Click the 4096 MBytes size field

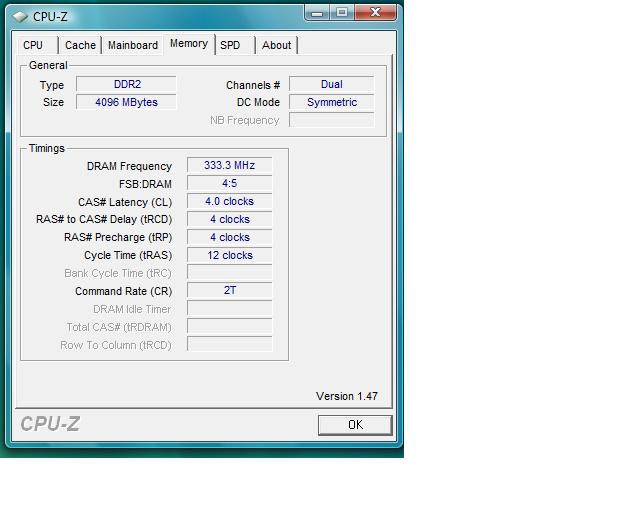(127, 102)
